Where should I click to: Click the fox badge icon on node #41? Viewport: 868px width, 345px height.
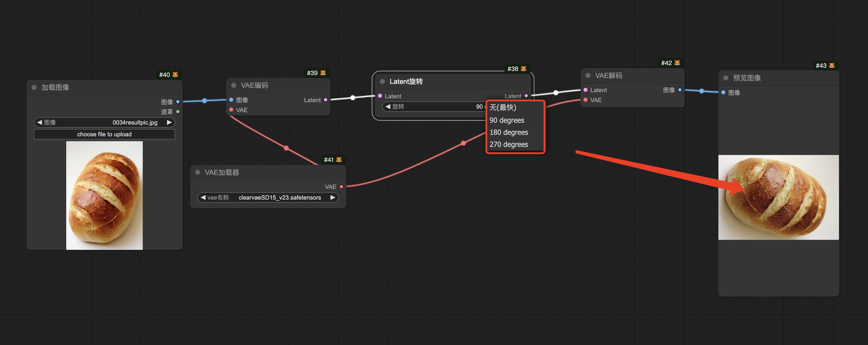339,159
